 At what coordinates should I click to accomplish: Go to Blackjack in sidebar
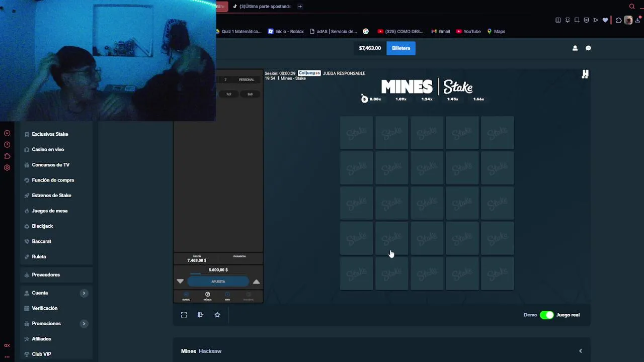[42, 226]
